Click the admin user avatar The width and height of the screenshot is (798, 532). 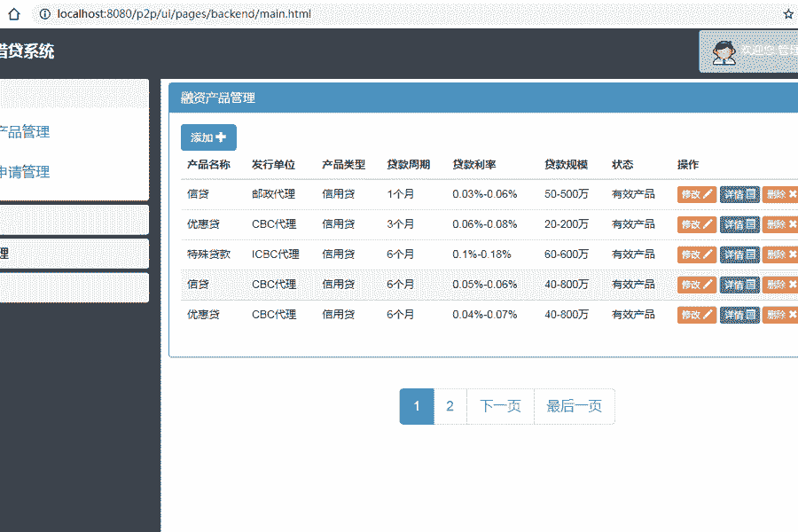coord(724,52)
